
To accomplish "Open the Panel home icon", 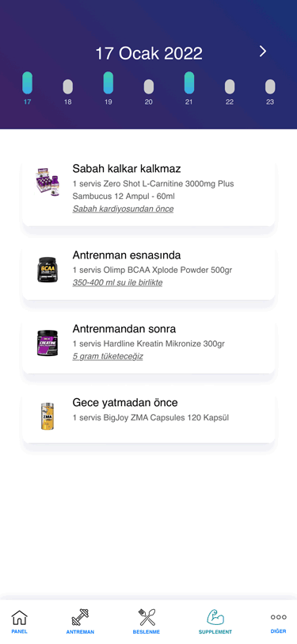I will 19,617.
